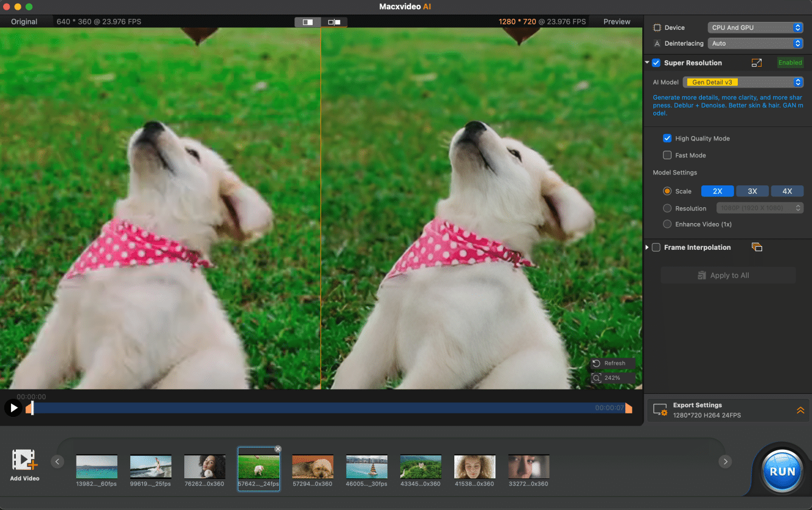Screen dimensions: 812x510
Task: Switch to the Preview tab
Action: (616, 21)
